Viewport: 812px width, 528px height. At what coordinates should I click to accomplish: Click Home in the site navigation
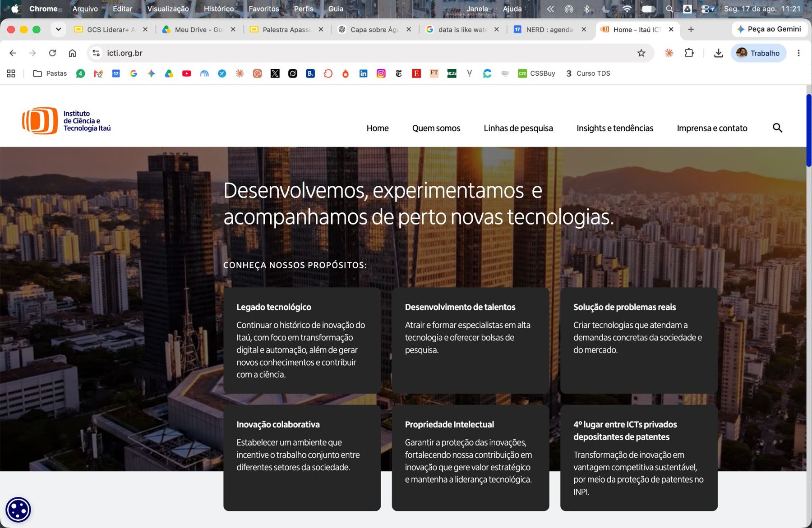point(378,128)
